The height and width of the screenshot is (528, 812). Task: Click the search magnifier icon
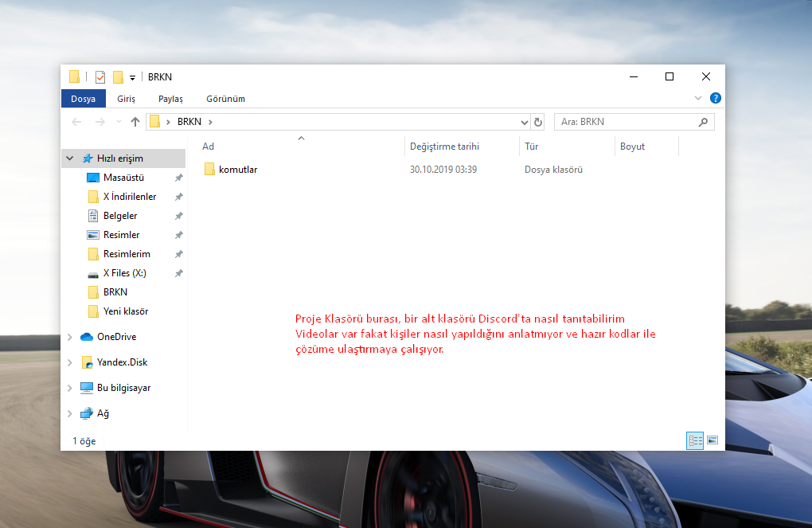click(703, 122)
